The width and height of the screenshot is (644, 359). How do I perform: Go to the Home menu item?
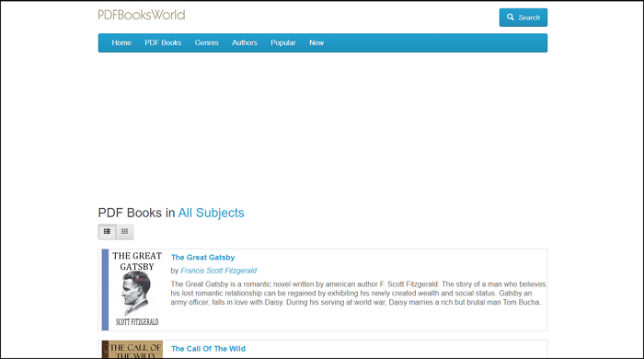pyautogui.click(x=121, y=42)
